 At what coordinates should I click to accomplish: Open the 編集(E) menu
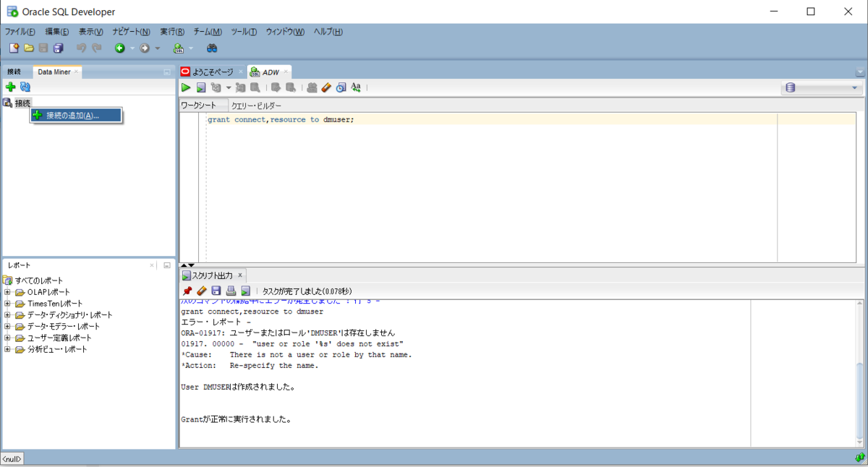[57, 32]
